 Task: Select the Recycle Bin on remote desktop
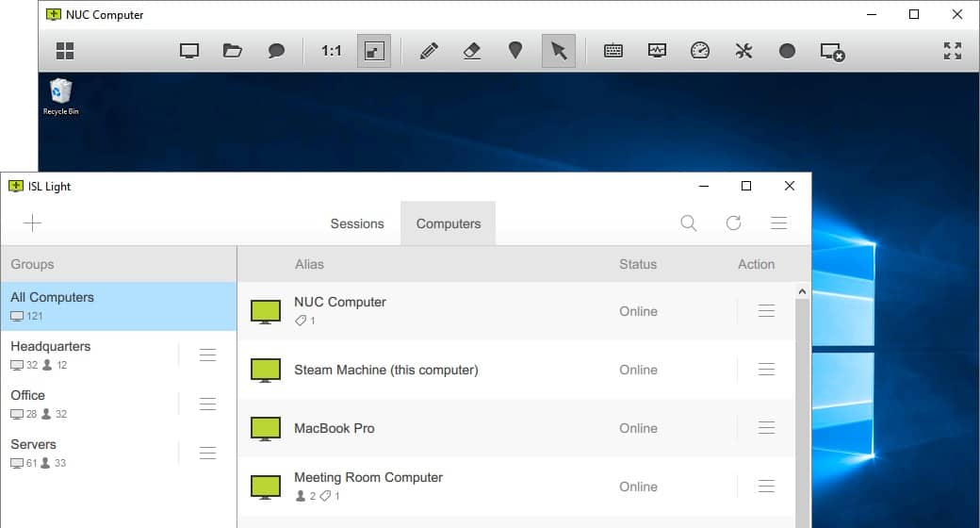tap(60, 97)
